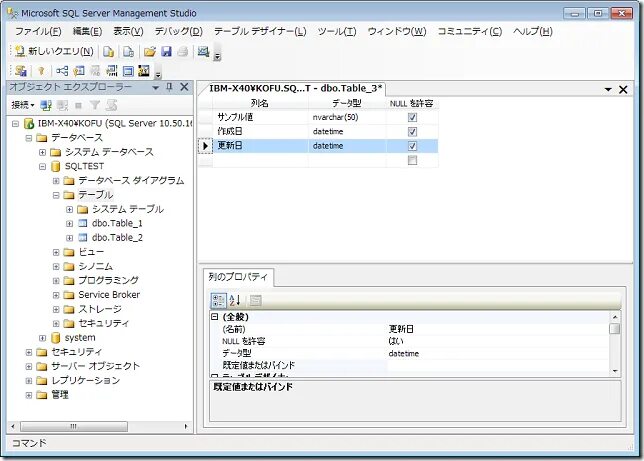The height and width of the screenshot is (461, 644).
Task: Open the 表示(V) menu
Action: (x=128, y=32)
